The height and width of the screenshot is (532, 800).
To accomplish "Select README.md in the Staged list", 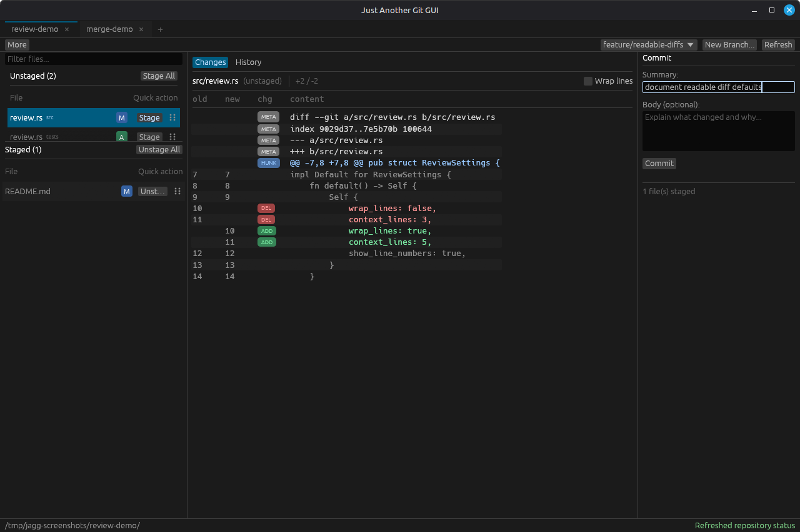I will [x=94, y=191].
